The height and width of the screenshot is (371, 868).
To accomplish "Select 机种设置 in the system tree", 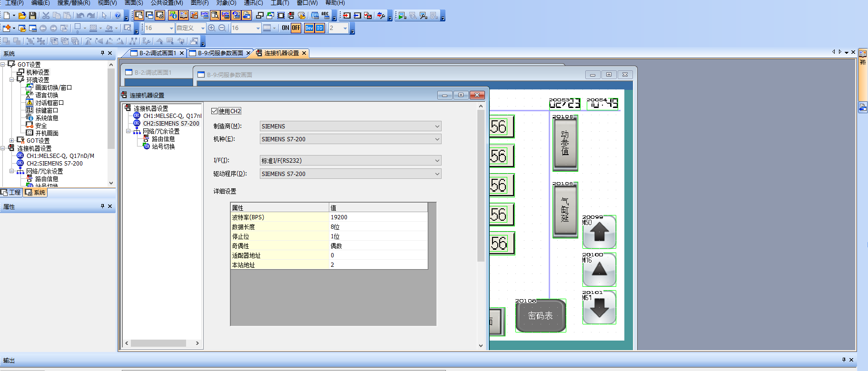I will (x=38, y=72).
